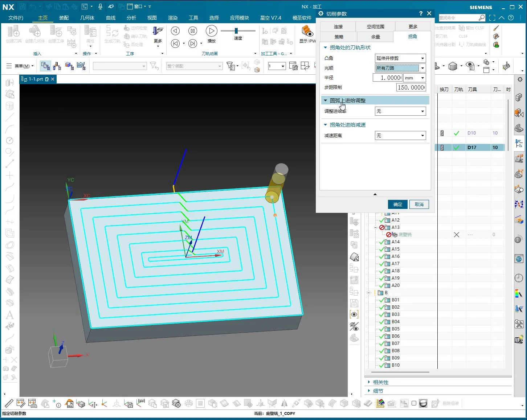This screenshot has width=527, height=420.
Task: Click the 过切检查 (Gouge Check) icon
Action: [136, 28]
